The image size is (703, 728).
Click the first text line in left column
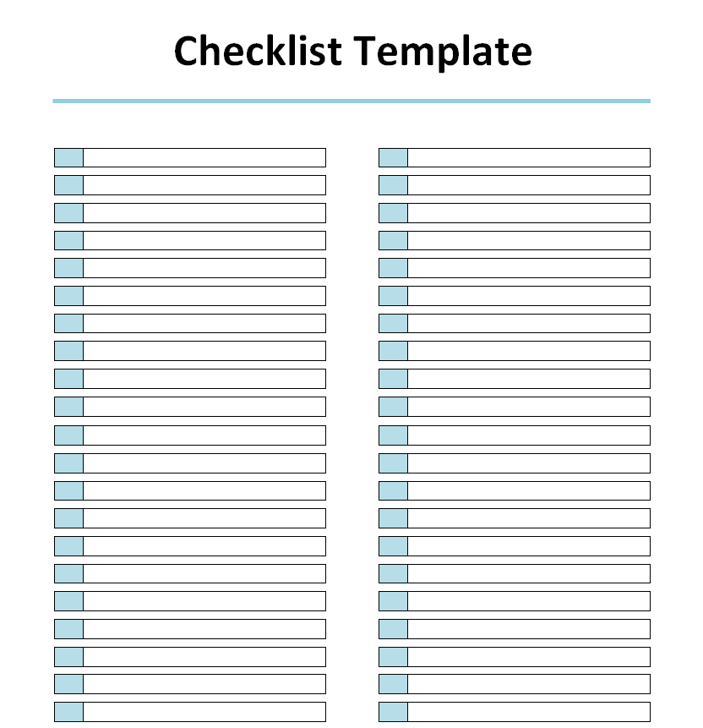coord(204,157)
